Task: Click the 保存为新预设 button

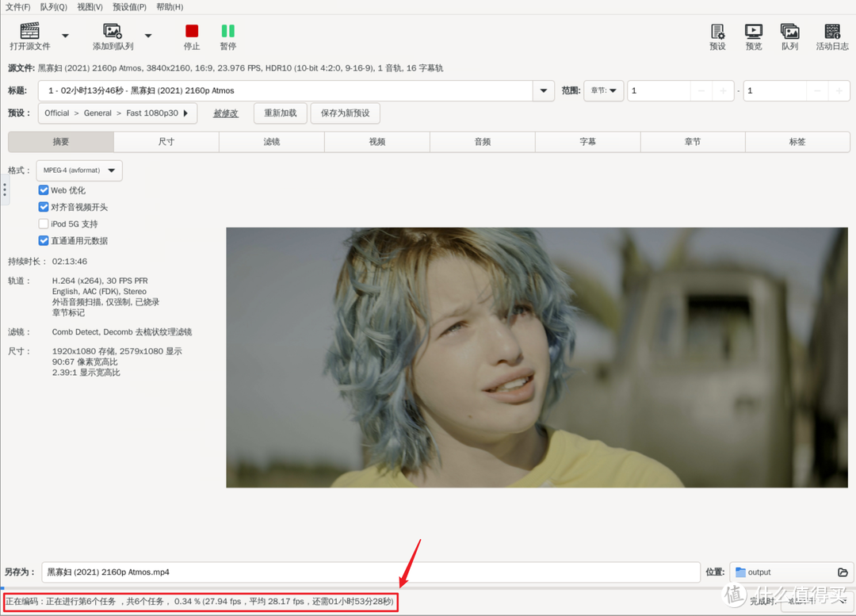Action: pyautogui.click(x=344, y=113)
